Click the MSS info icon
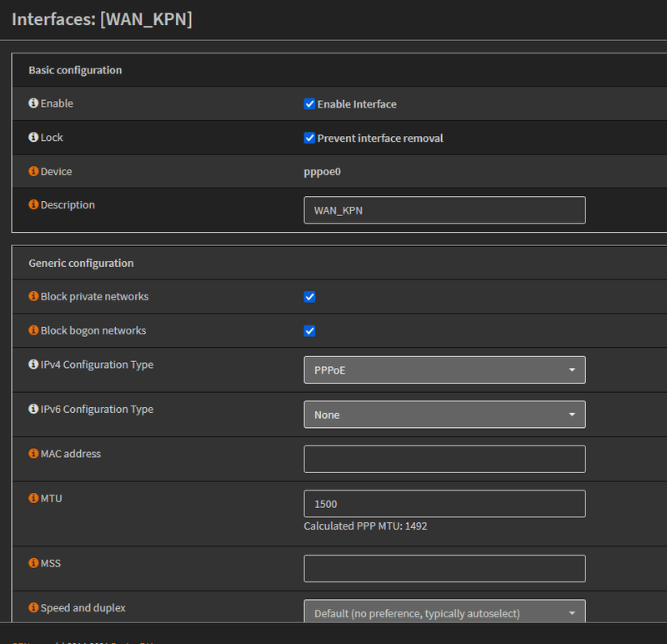Image resolution: width=667 pixels, height=644 pixels. tap(33, 563)
